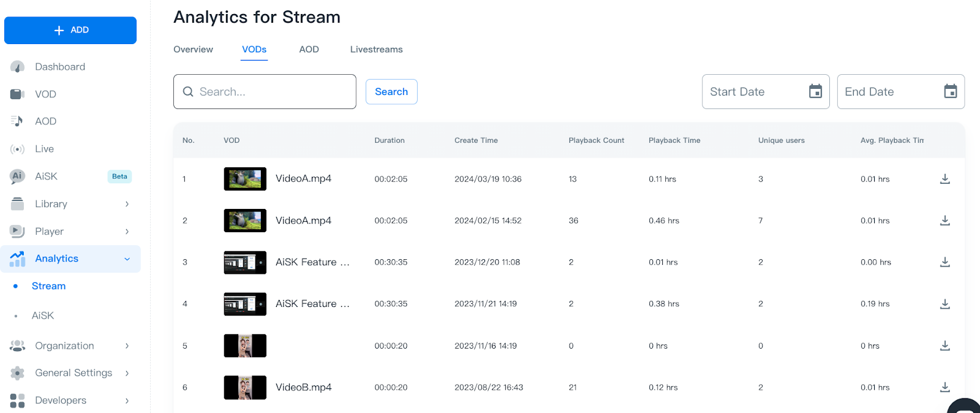Expand the Library submenu
The image size is (980, 413).
point(127,204)
